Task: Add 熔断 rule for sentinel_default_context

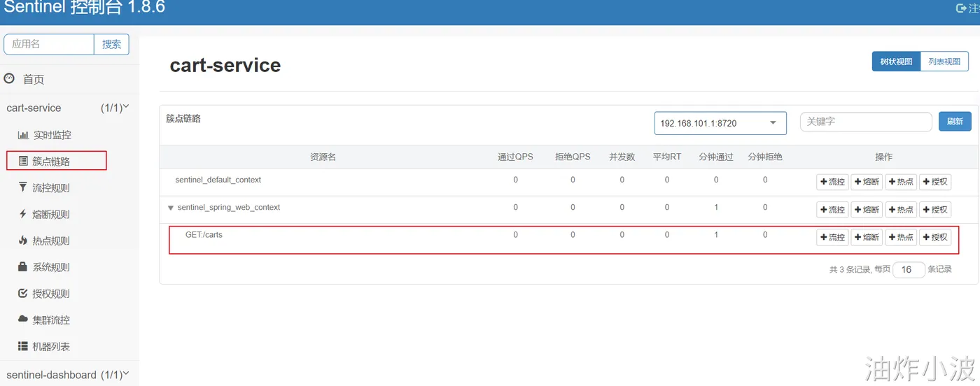Action: click(x=867, y=182)
